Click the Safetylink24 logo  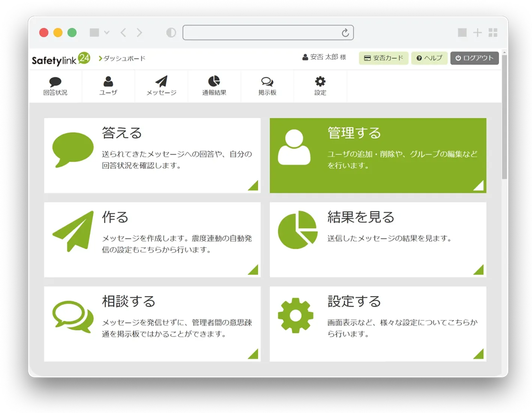pyautogui.click(x=61, y=59)
